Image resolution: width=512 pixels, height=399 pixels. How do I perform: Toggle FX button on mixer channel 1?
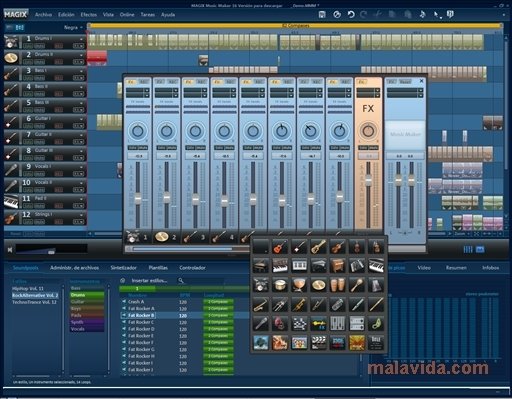click(x=131, y=82)
